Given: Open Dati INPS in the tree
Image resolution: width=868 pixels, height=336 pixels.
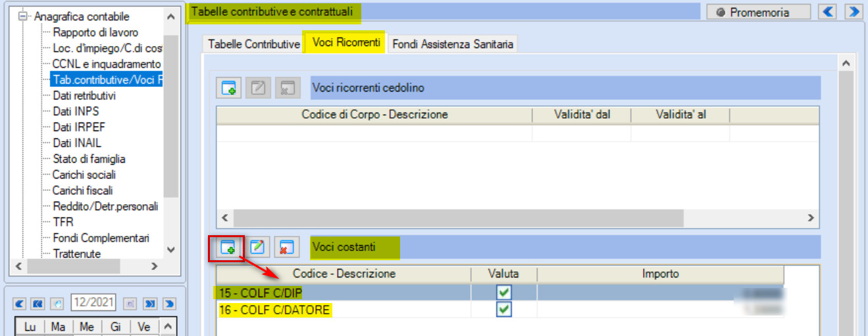Looking at the screenshot, I should pyautogui.click(x=76, y=111).
